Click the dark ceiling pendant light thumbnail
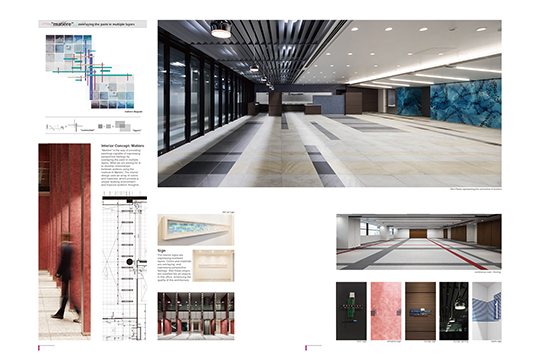Viewport: 540px width, 360px height. point(454,311)
